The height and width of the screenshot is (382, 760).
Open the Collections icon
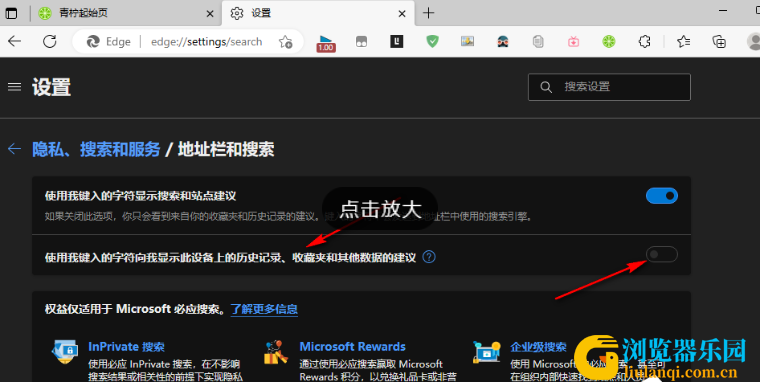tap(719, 42)
